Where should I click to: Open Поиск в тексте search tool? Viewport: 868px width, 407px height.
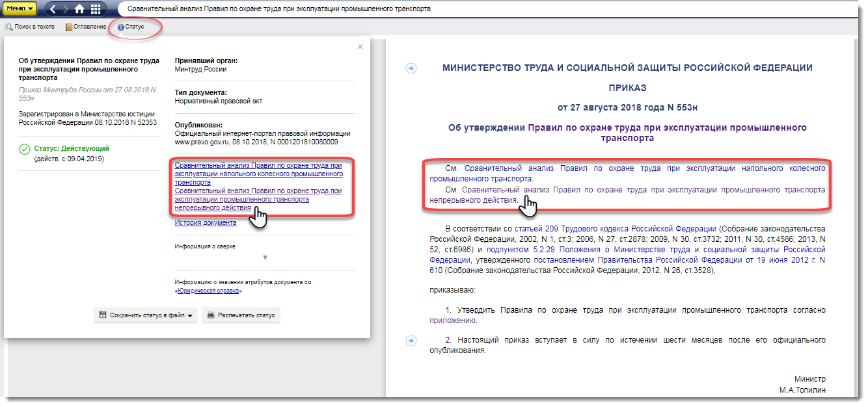pyautogui.click(x=30, y=27)
